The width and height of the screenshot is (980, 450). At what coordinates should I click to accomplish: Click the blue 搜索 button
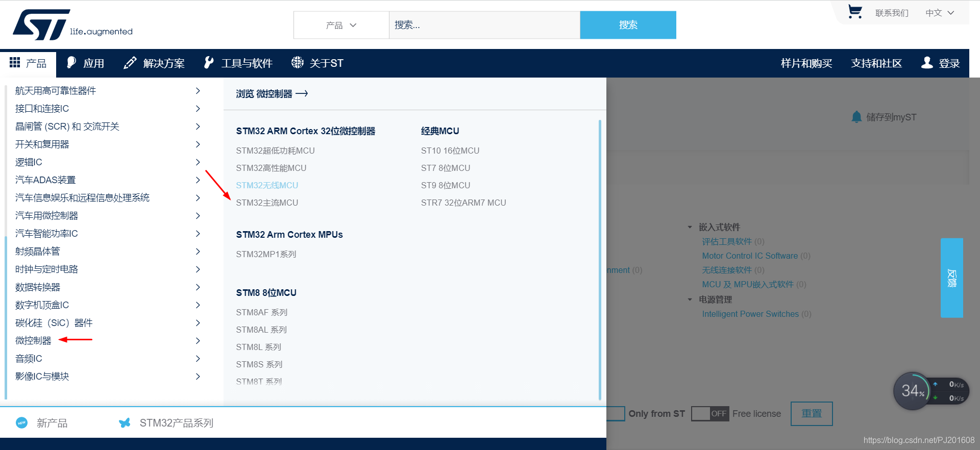(x=628, y=25)
